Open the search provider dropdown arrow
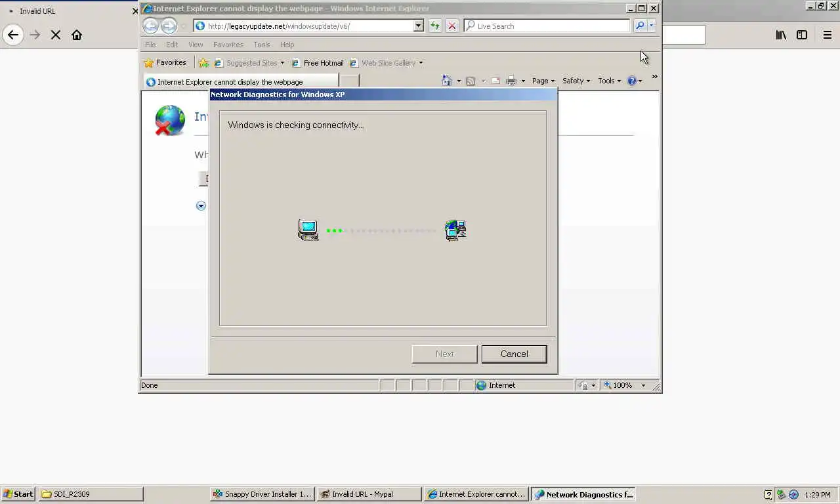The height and width of the screenshot is (504, 840). tap(652, 26)
